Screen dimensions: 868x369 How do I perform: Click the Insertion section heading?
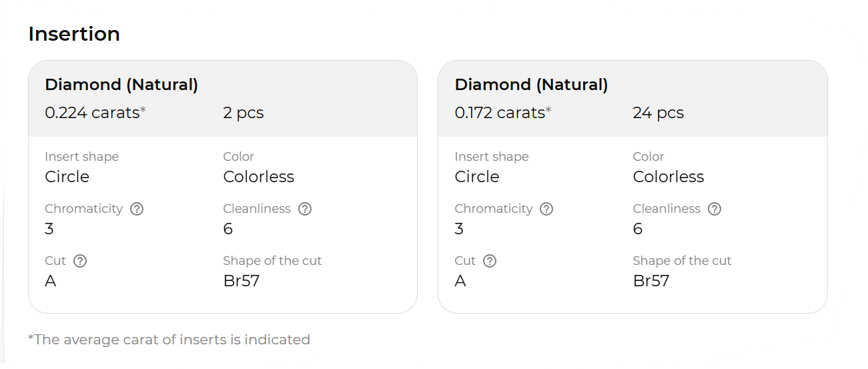point(74,34)
